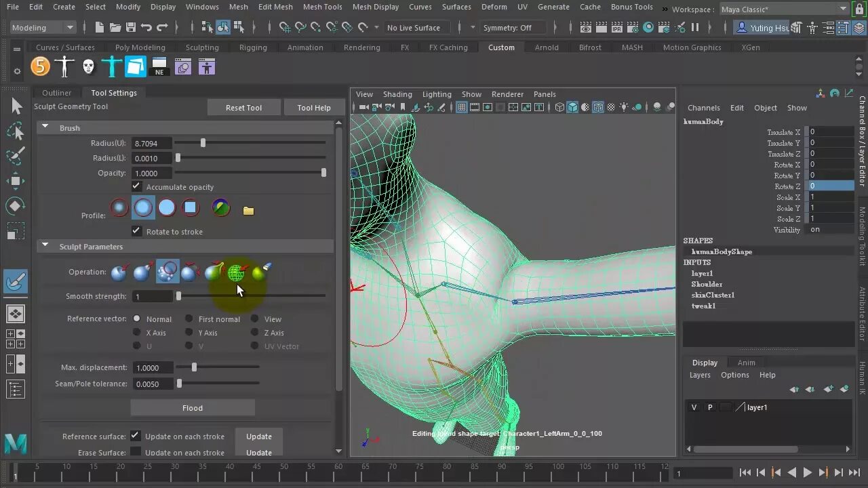Select the Smooth sculpt operation icon
Image resolution: width=868 pixels, height=488 pixels.
tap(168, 271)
